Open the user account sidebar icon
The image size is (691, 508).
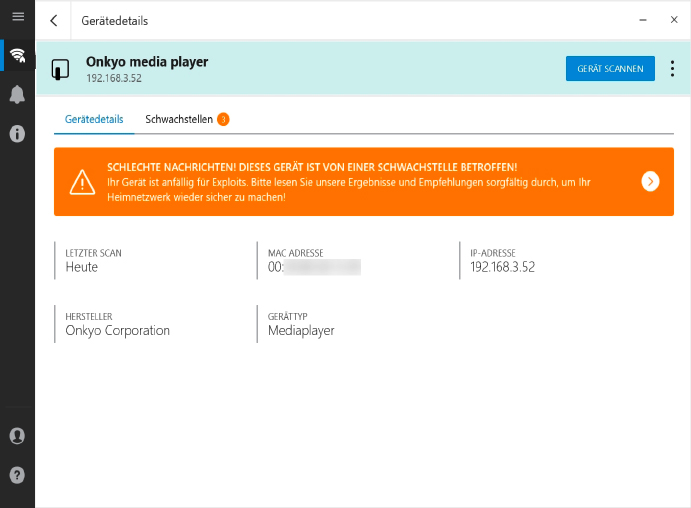point(17,436)
